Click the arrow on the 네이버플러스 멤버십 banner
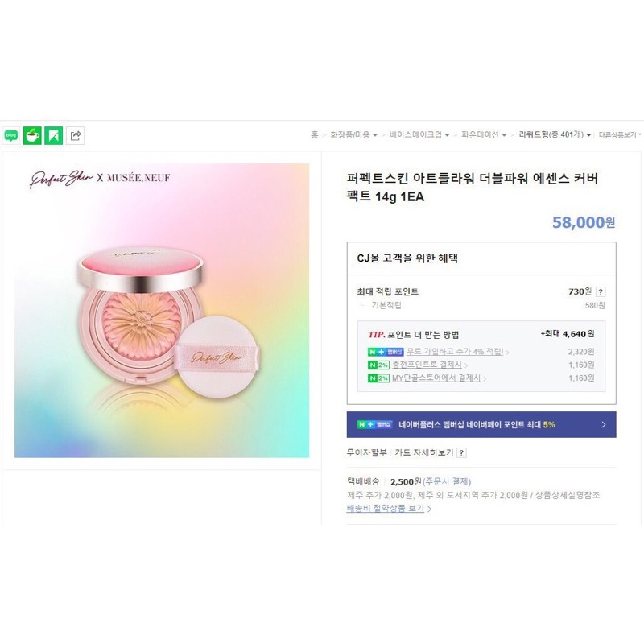The width and height of the screenshot is (644, 644). [x=603, y=424]
